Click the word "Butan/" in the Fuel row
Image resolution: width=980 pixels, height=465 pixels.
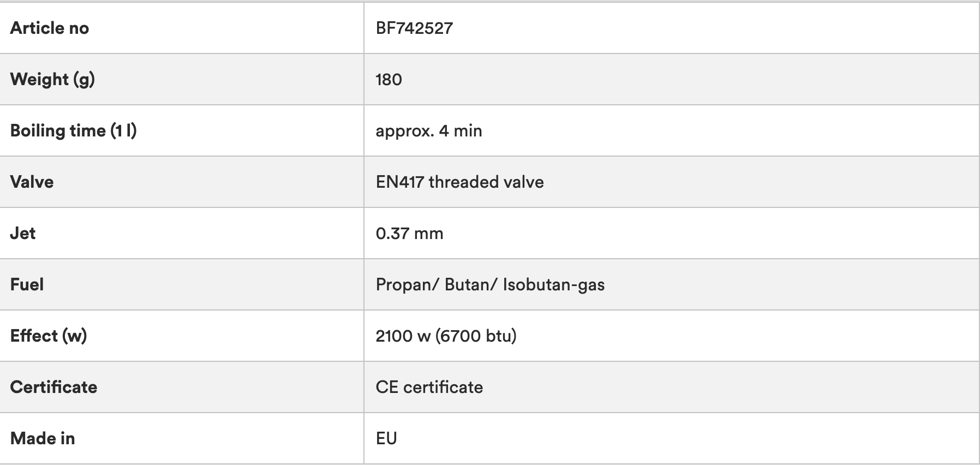(x=469, y=285)
